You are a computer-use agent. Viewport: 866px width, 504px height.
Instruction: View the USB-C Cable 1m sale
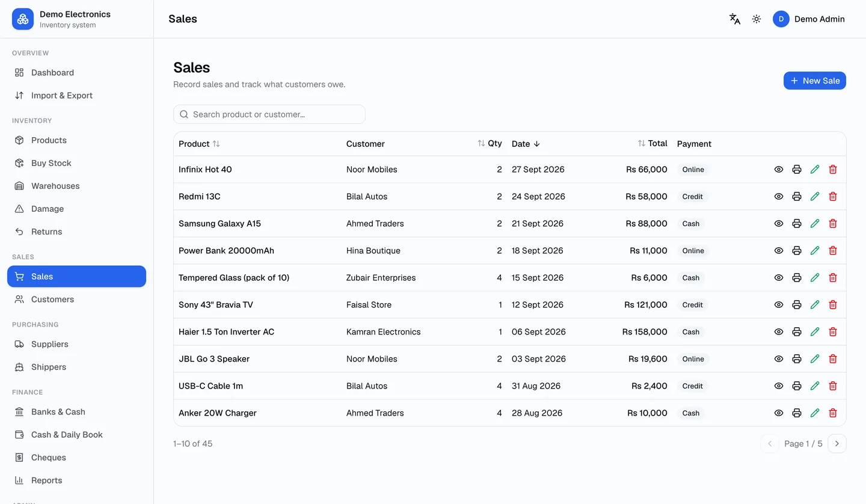(x=779, y=386)
